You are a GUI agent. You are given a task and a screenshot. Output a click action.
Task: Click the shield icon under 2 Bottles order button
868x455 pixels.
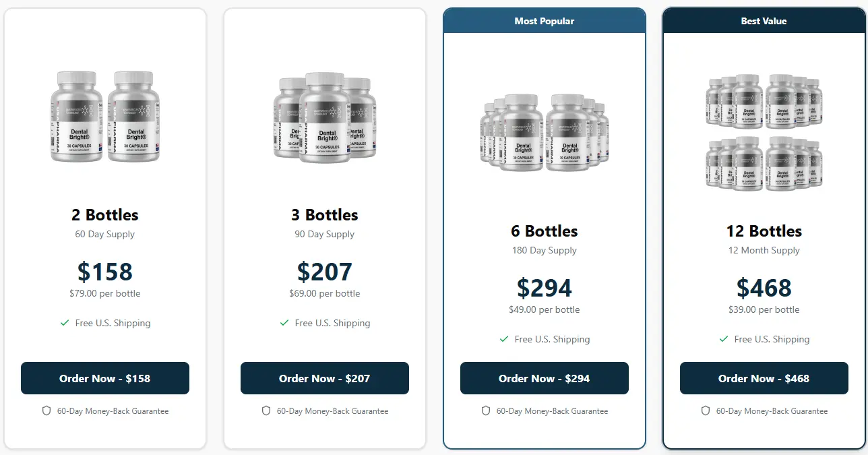(x=46, y=411)
